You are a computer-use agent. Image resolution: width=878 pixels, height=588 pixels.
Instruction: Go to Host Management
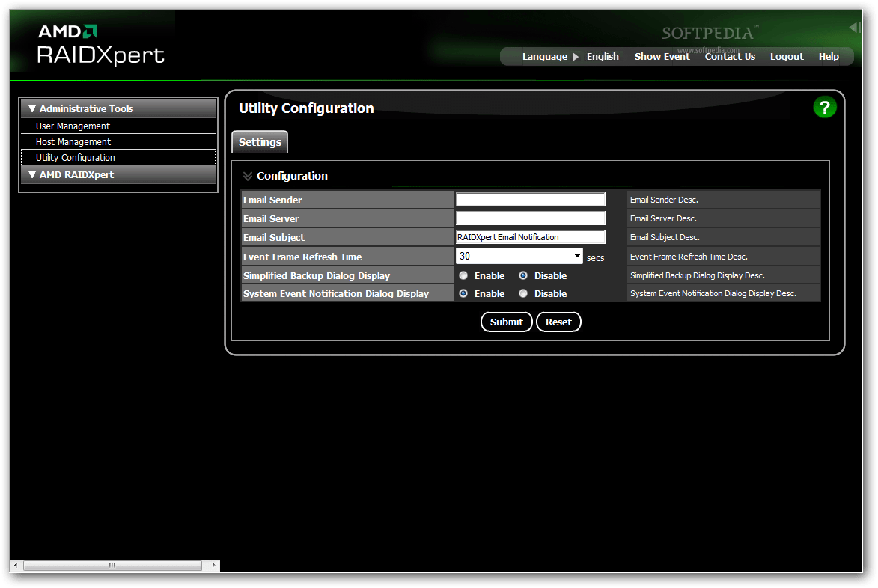pos(73,142)
